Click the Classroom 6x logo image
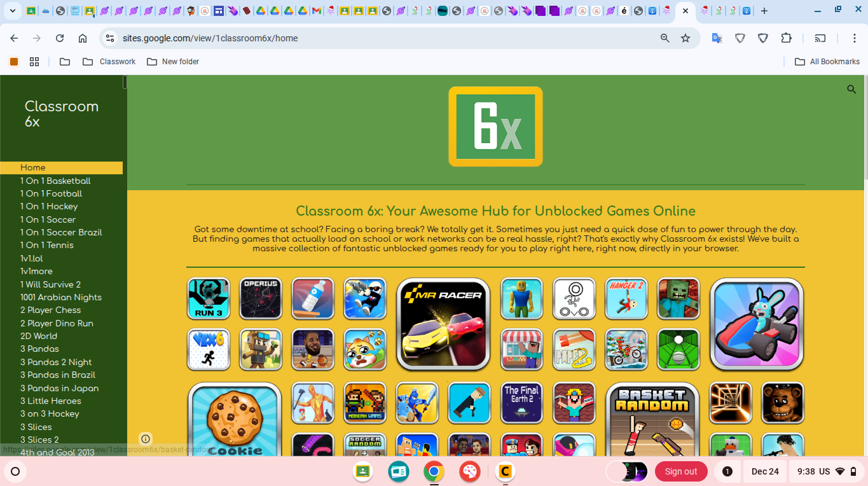Screen dimensions: 868x486 pos(495,127)
